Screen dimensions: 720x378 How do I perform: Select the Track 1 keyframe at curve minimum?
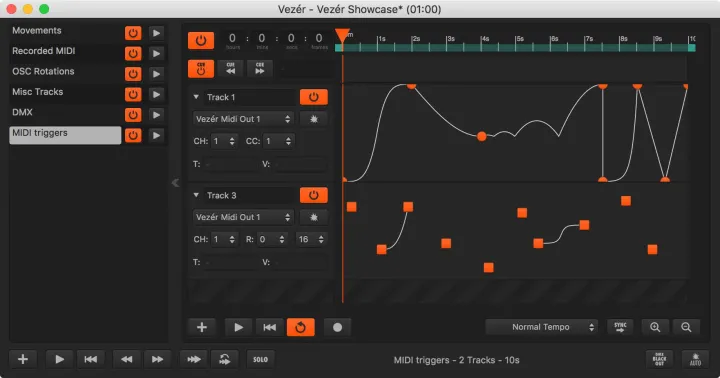481,136
